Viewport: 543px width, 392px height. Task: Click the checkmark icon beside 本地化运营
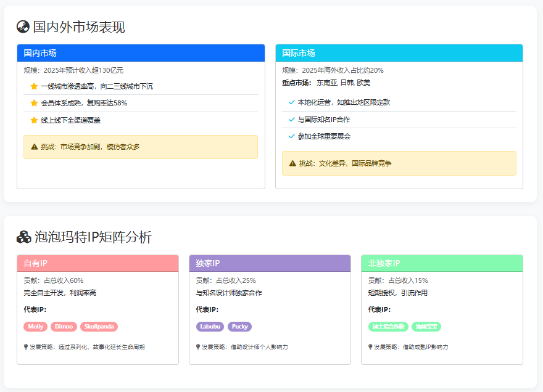[x=292, y=102]
